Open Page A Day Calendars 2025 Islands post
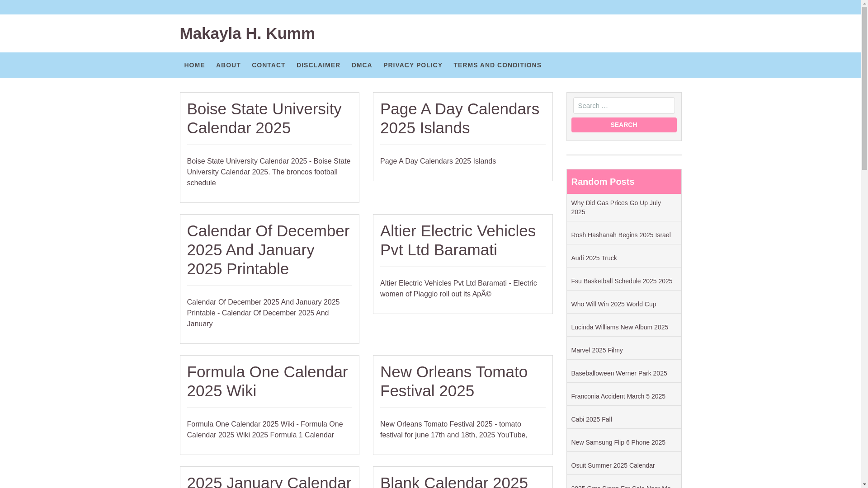 tap(460, 118)
